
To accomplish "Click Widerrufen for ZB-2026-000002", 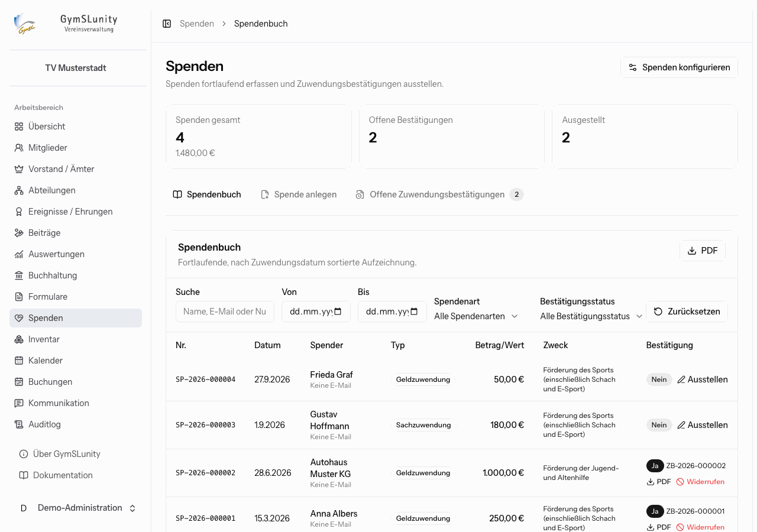I will click(x=700, y=482).
